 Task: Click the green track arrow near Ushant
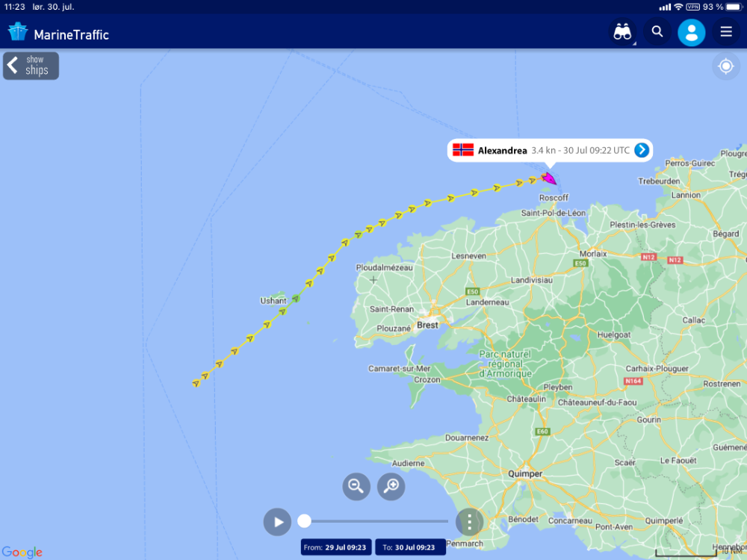[295, 299]
